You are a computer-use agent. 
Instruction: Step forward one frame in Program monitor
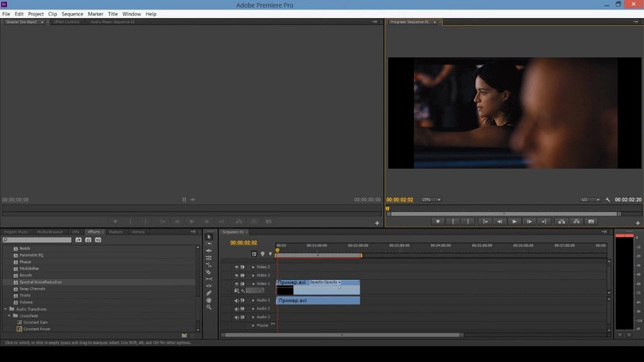[529, 222]
